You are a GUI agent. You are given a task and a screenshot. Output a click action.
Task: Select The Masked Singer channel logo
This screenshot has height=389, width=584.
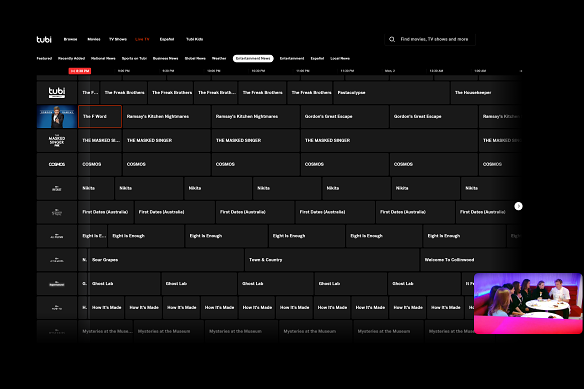point(57,140)
